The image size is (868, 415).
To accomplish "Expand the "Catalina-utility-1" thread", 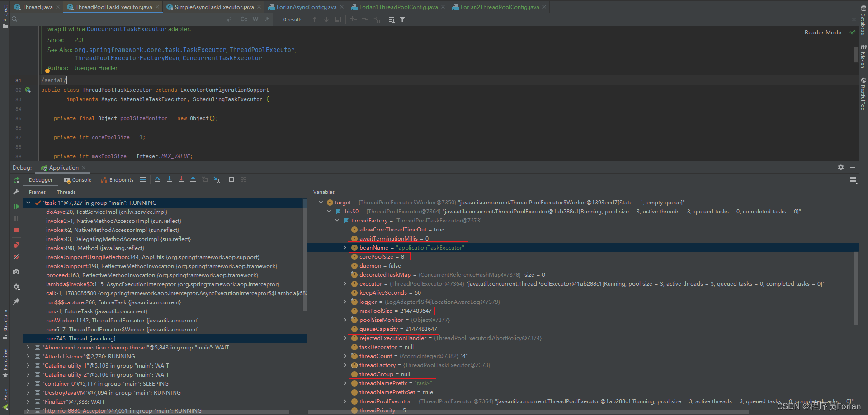I will (28, 366).
